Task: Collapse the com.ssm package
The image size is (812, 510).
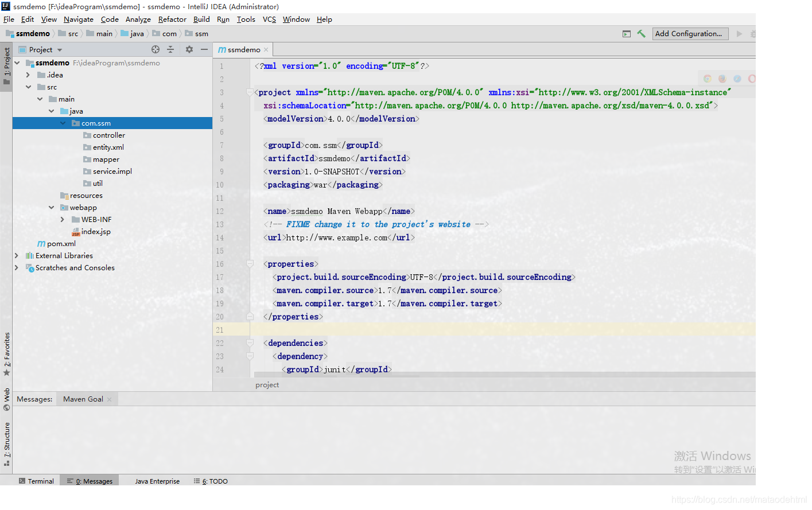Action: coord(63,123)
